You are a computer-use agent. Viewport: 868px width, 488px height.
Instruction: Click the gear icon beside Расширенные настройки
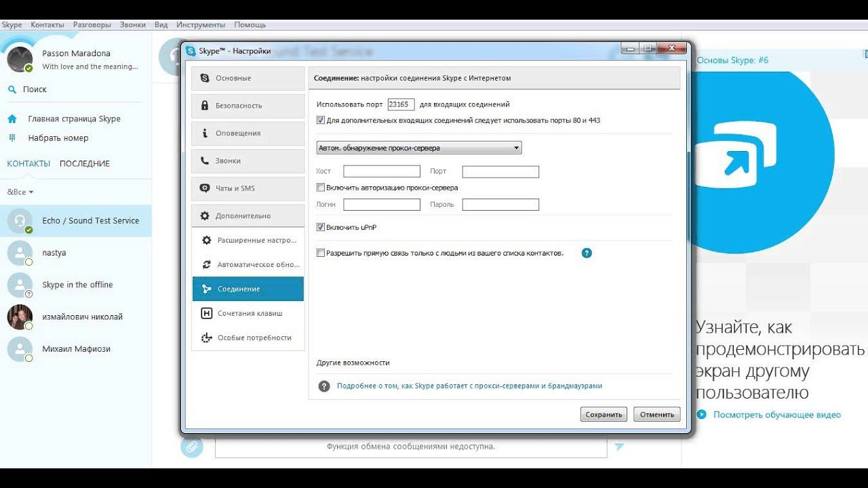tap(207, 240)
